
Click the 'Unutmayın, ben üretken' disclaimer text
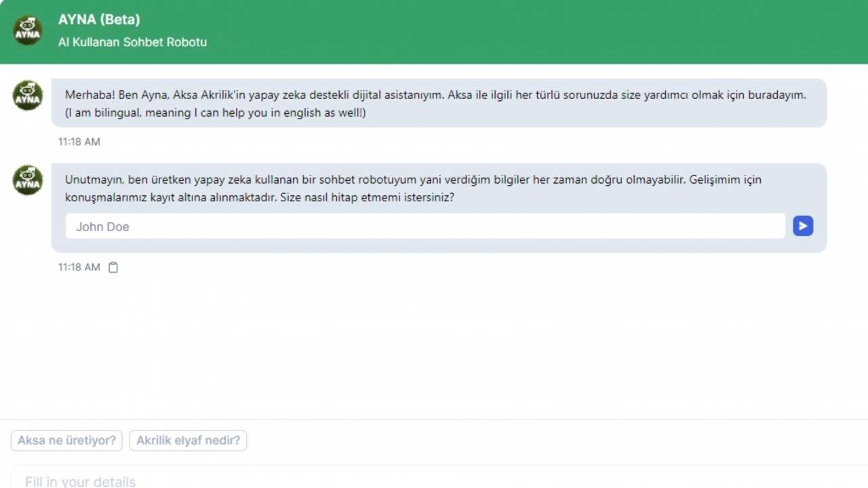click(413, 189)
